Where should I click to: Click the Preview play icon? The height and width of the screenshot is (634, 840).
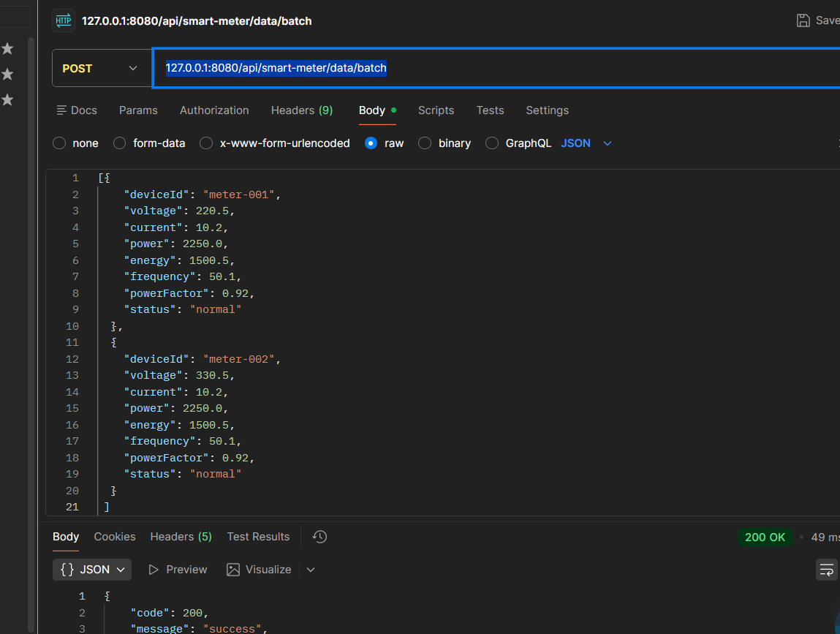tap(154, 569)
